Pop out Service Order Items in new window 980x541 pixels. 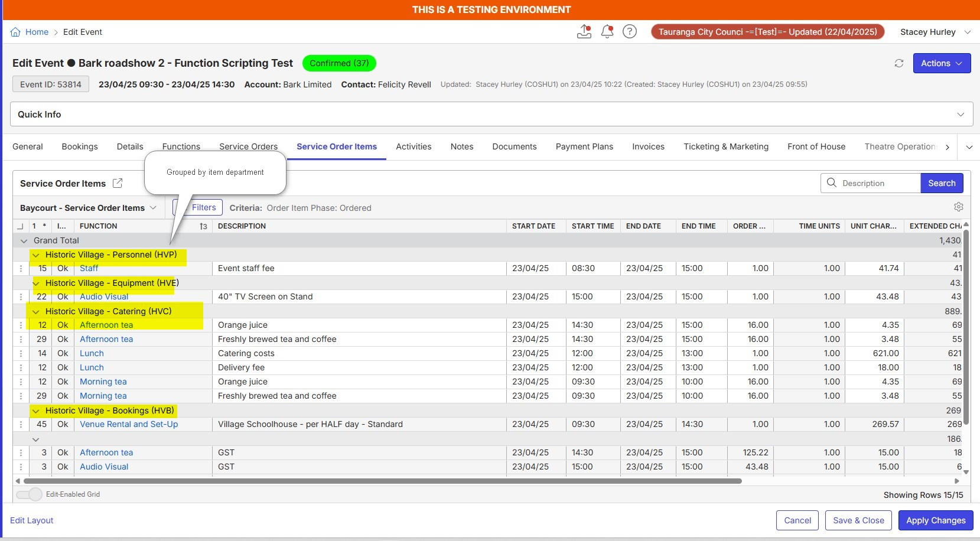118,183
